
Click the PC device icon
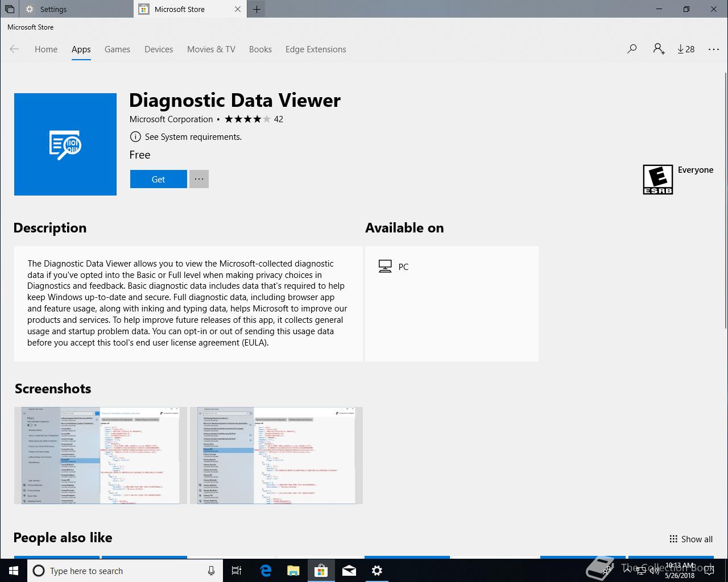pos(385,267)
